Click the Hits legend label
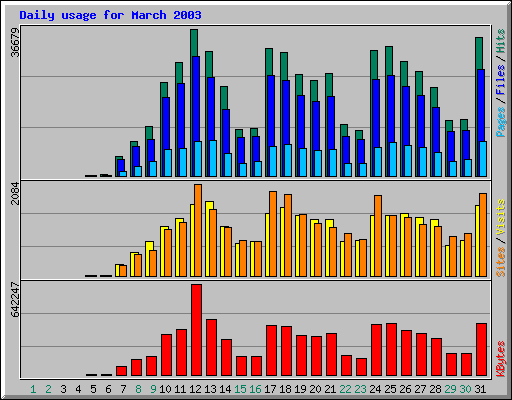This screenshot has width=512, height=400. pos(501,41)
